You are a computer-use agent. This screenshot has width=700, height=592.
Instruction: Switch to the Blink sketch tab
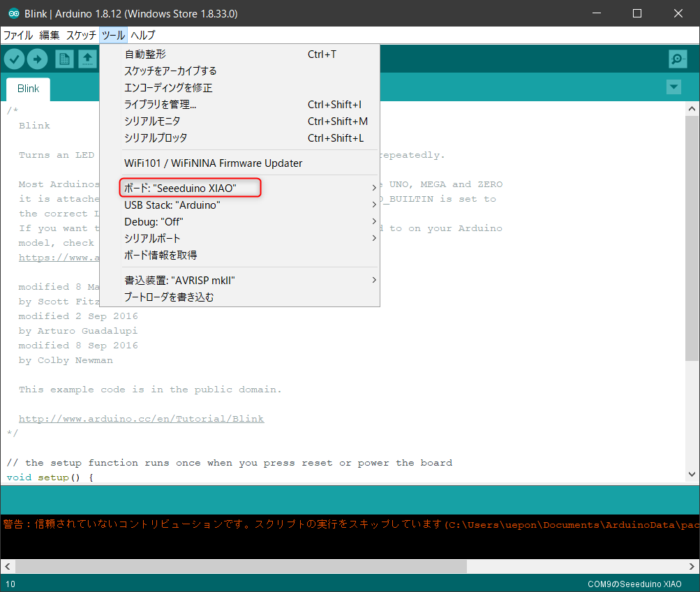point(28,89)
